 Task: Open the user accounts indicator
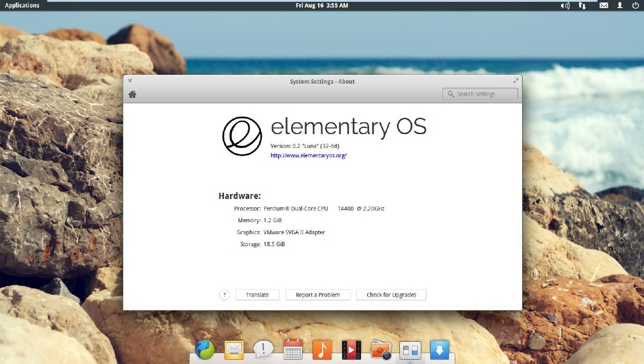pos(619,5)
